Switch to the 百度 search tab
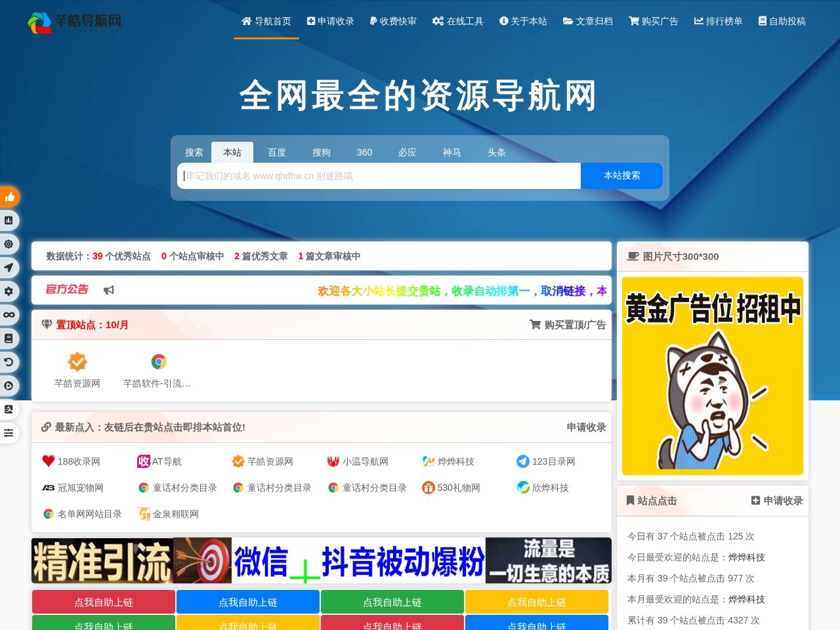840x630 pixels. [x=276, y=152]
